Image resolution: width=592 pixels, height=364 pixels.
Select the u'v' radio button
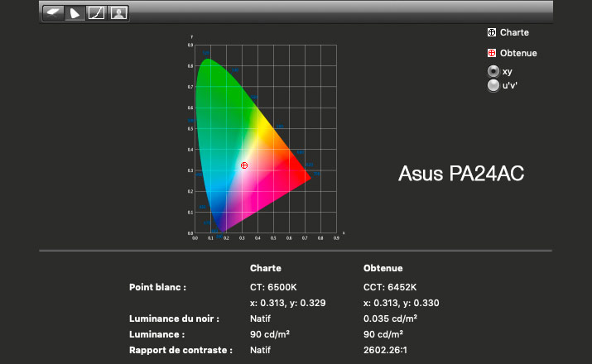(493, 85)
